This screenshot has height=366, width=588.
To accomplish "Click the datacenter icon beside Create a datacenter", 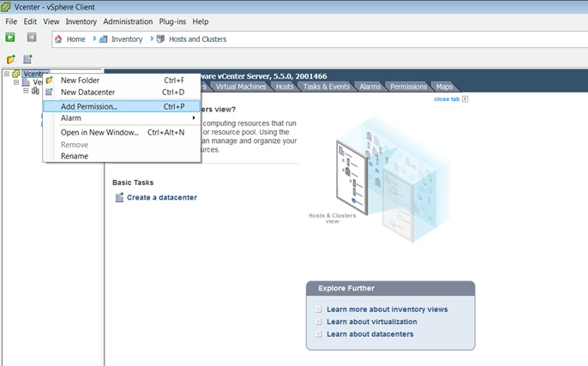I will (x=119, y=197).
